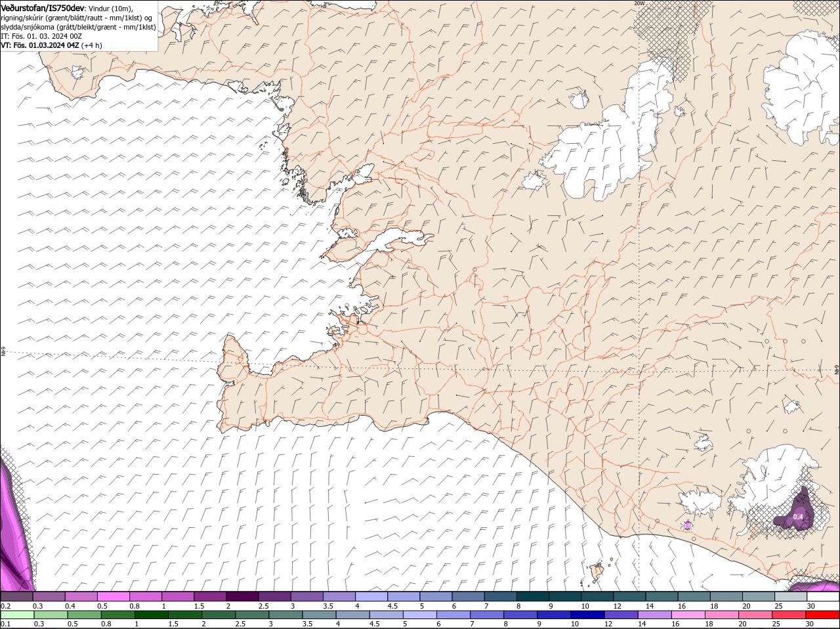Pick top legend swatch between 1 and 1.5
This screenshot has height=629, width=840.
178,596
